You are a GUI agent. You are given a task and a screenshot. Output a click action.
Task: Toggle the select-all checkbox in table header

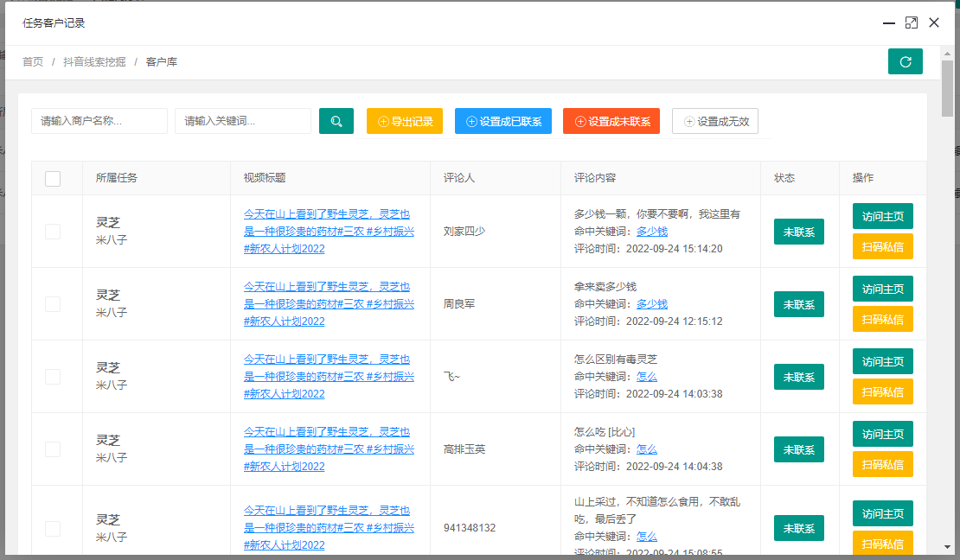point(53,178)
